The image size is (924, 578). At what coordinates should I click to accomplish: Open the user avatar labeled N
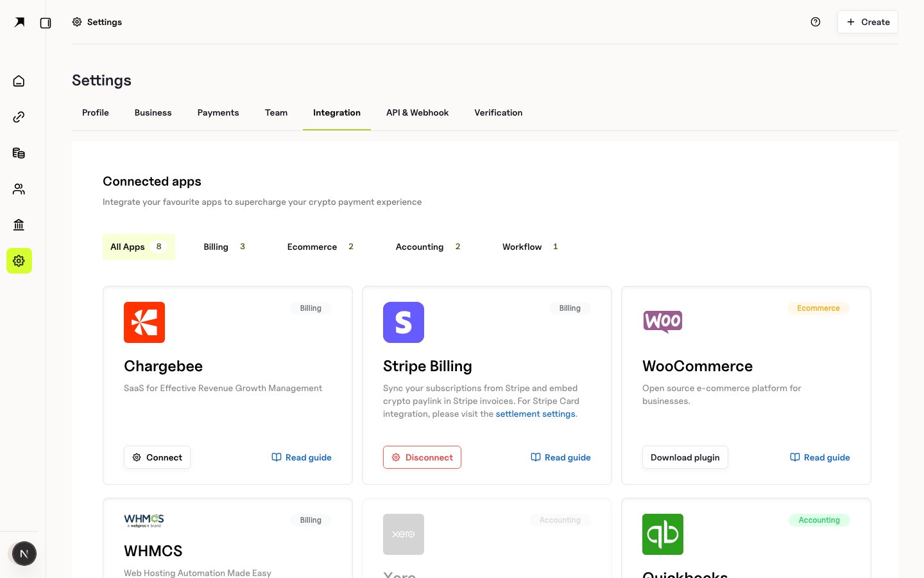point(24,554)
